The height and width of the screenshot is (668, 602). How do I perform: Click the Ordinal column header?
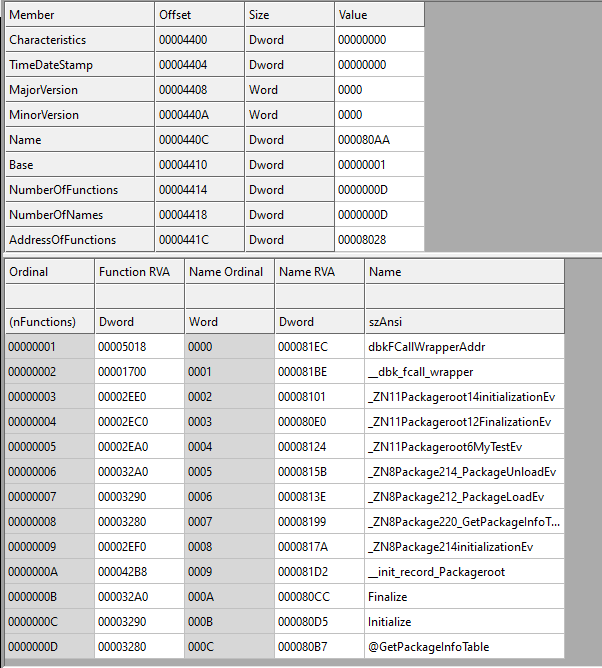pyautogui.click(x=50, y=271)
